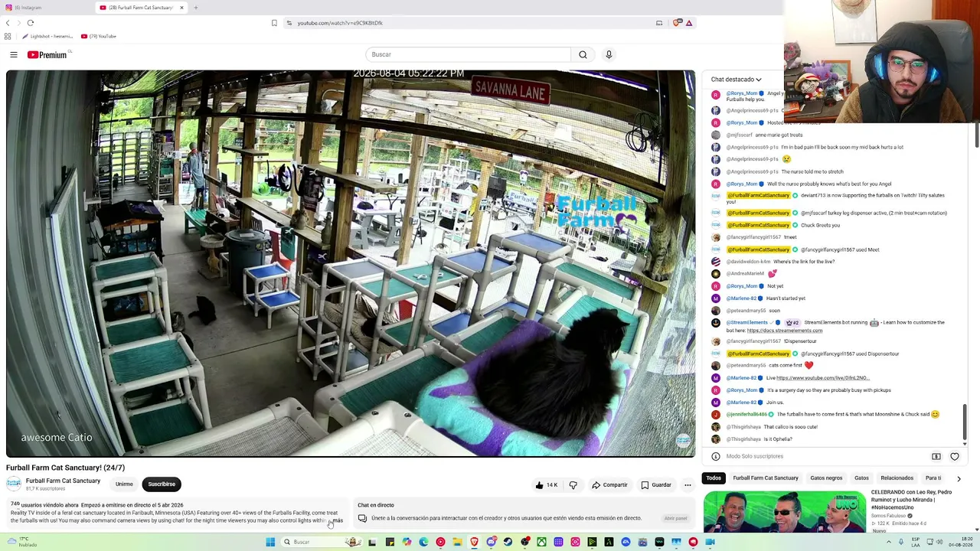Open Furball Farm Cat Sanctuary channel name
The height and width of the screenshot is (551, 980).
(63, 481)
